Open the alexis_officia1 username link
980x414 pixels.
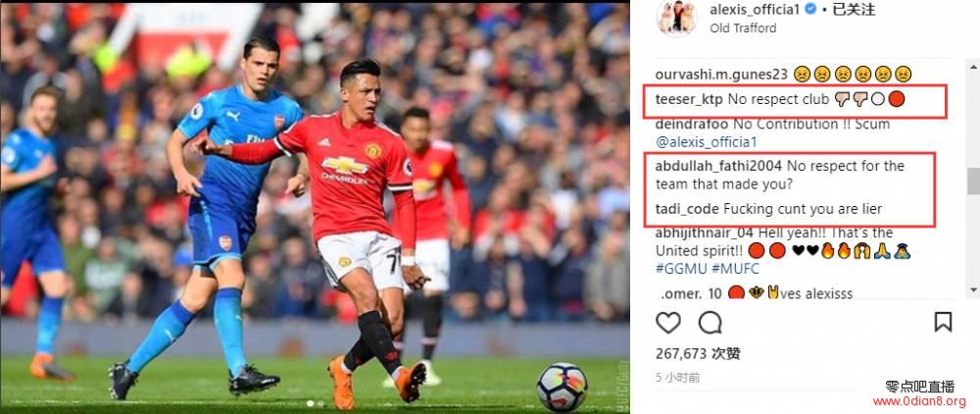click(755, 10)
